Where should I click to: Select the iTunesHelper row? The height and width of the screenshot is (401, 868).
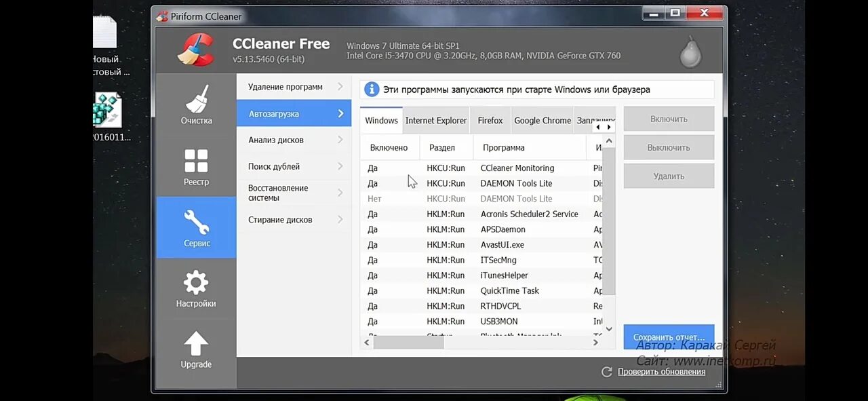(481, 275)
